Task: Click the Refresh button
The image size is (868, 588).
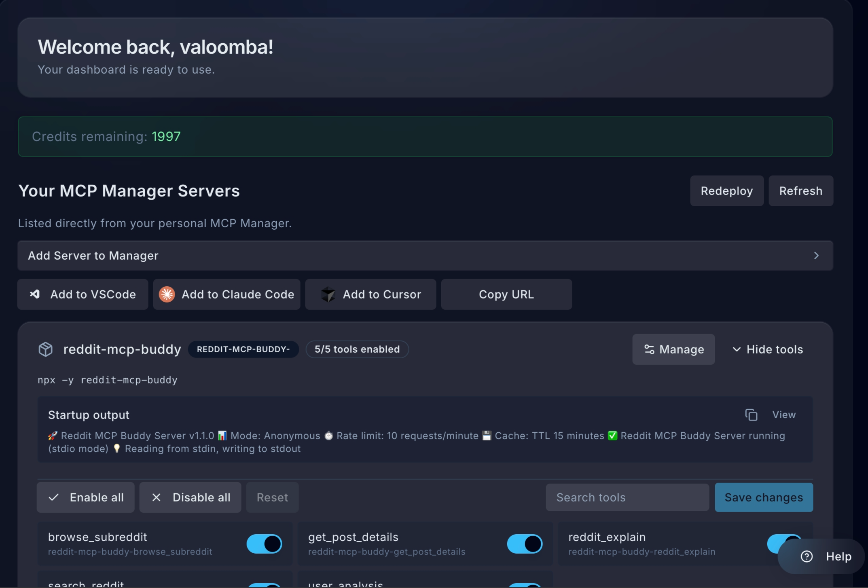Action: (x=801, y=190)
